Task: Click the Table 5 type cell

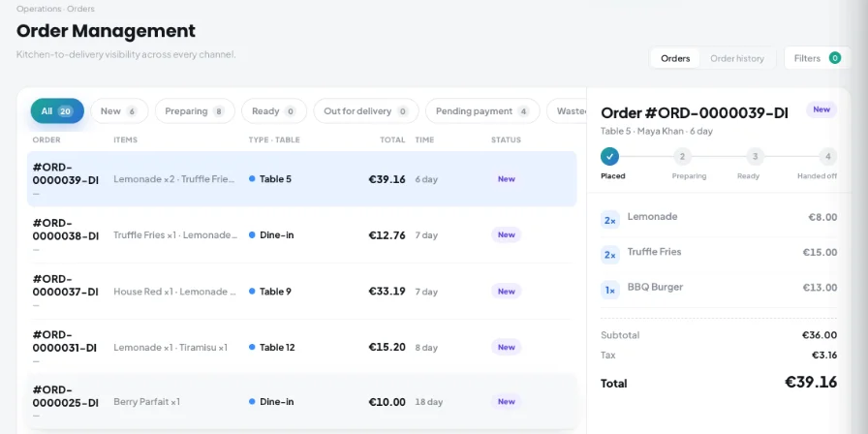Action: point(270,179)
